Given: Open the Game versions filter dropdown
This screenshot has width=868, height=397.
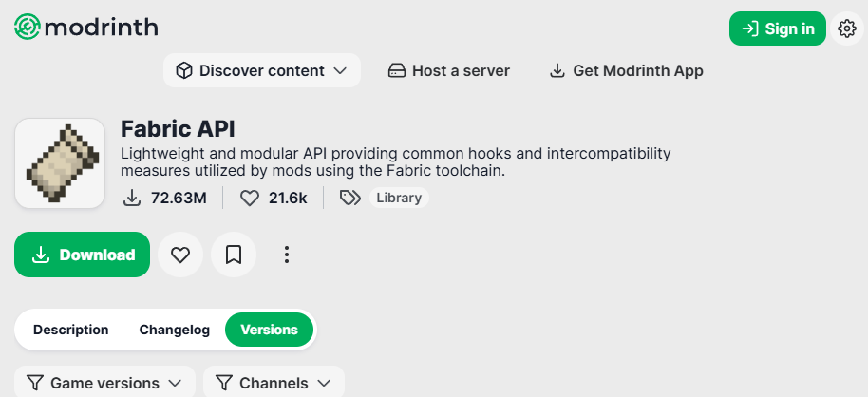Looking at the screenshot, I should [104, 383].
